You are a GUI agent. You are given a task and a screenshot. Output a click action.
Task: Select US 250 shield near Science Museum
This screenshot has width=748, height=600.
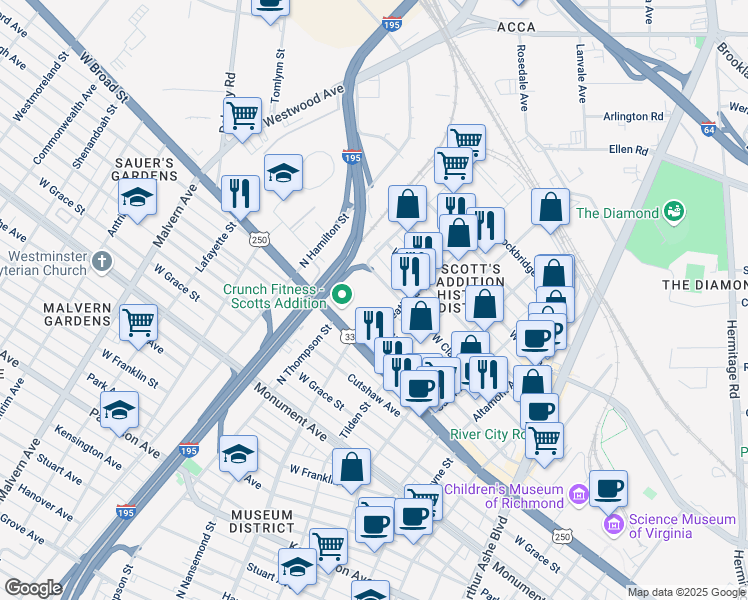click(562, 537)
